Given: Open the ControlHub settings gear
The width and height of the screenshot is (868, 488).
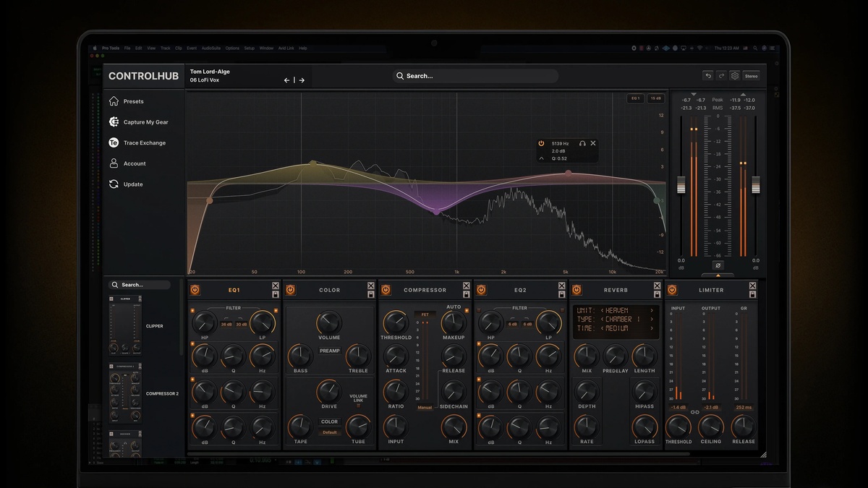Looking at the screenshot, I should 734,76.
